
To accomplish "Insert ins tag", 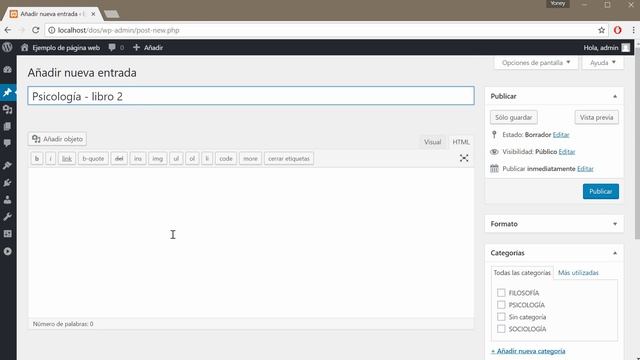I will click(138, 158).
